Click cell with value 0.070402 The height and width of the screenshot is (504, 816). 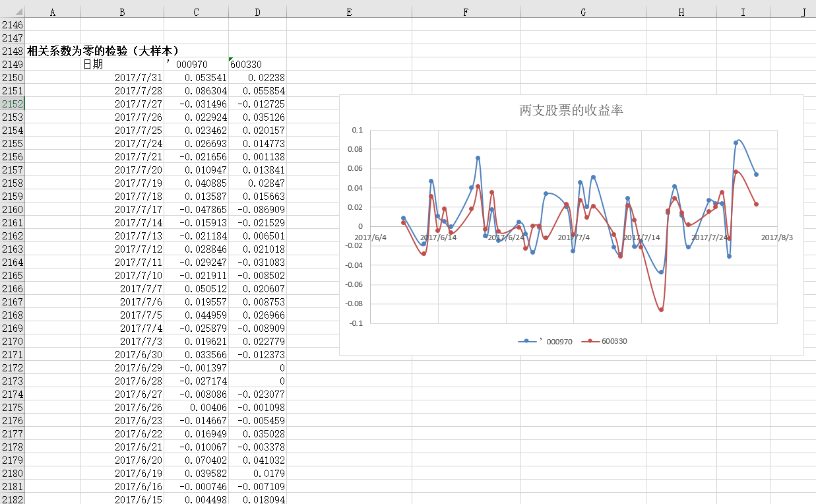pyautogui.click(x=197, y=460)
